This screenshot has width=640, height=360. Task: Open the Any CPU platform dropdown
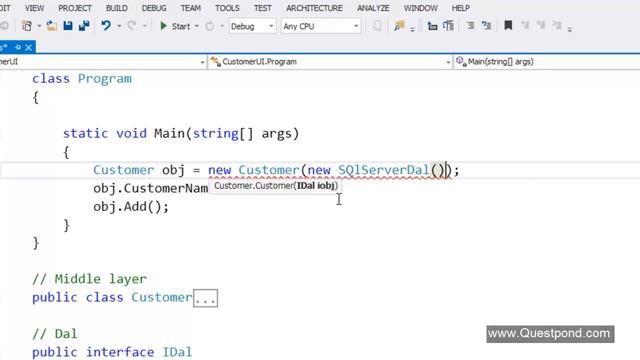coord(321,26)
